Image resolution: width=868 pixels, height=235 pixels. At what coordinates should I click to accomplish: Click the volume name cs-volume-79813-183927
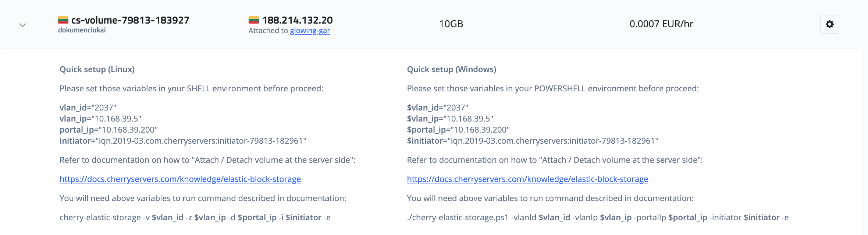pyautogui.click(x=130, y=20)
